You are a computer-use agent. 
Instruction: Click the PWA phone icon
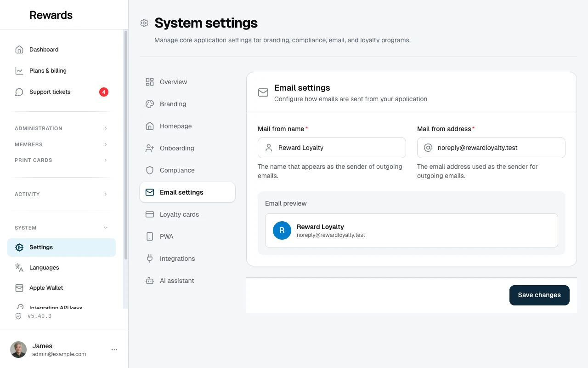(x=150, y=236)
